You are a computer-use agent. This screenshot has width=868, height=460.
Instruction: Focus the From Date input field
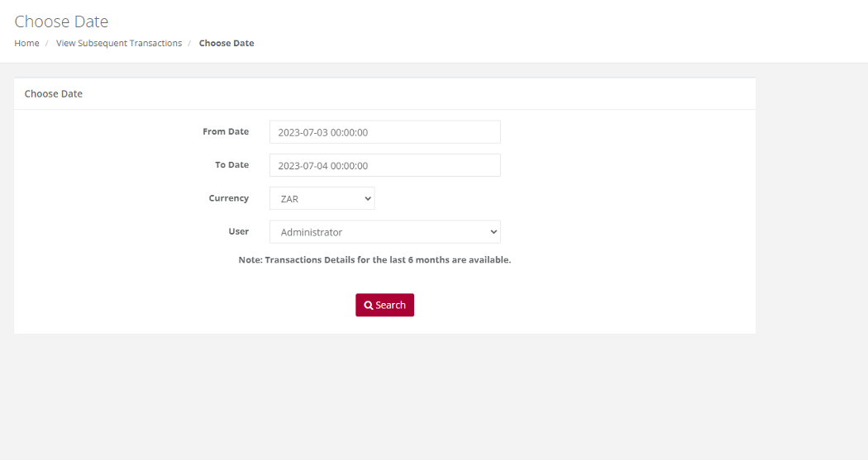click(384, 132)
